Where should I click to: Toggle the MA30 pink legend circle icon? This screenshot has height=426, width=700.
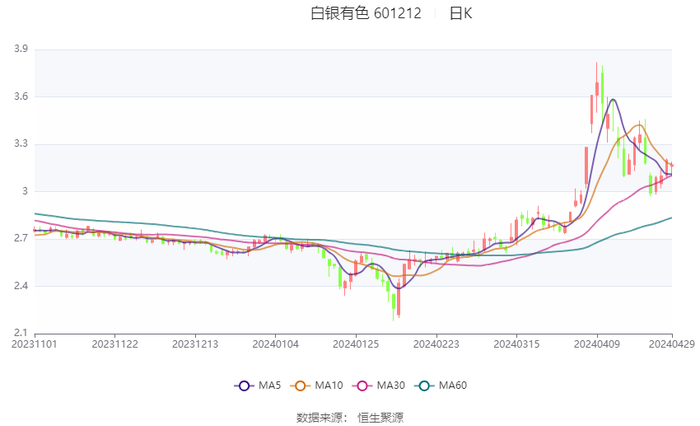click(362, 386)
